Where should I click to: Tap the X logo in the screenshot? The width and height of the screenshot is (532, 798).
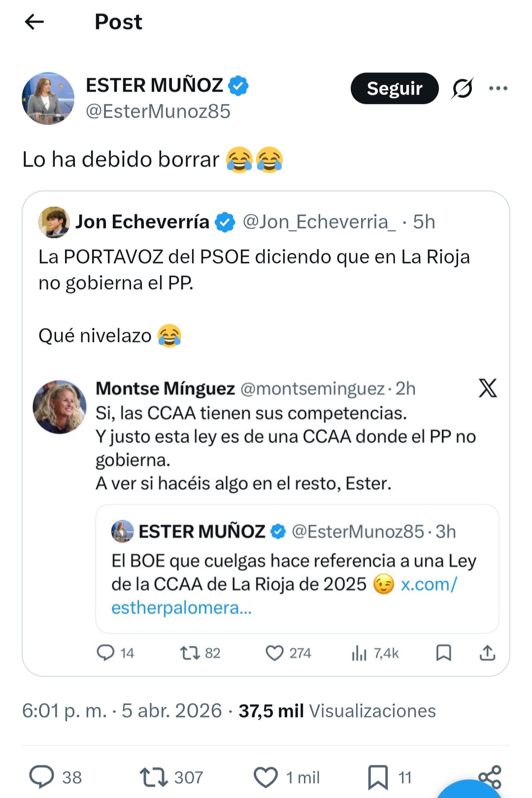coord(488,388)
